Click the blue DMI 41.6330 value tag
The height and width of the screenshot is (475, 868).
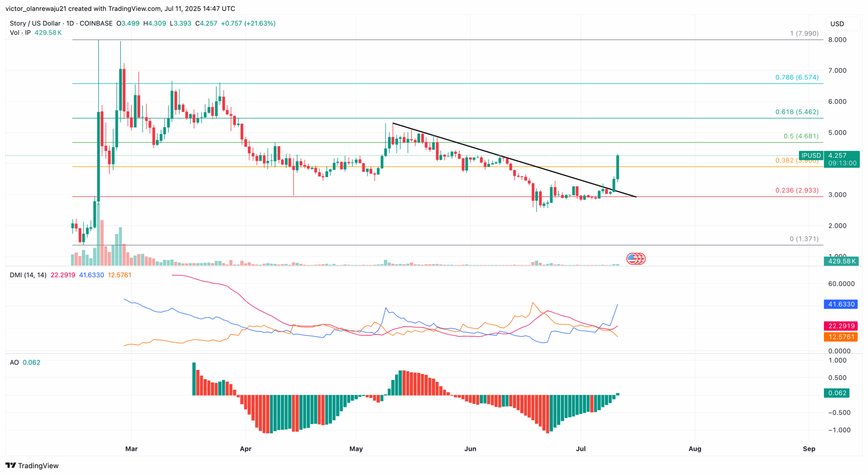(x=841, y=305)
